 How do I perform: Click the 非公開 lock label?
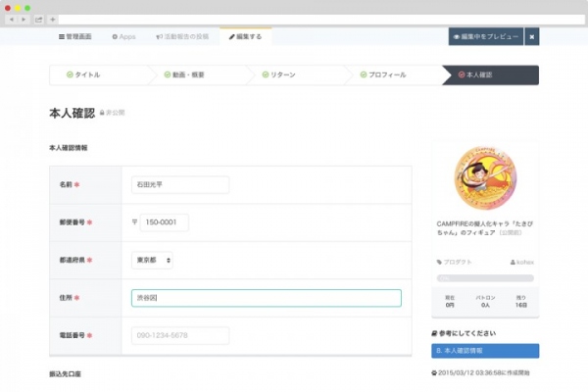(x=112, y=113)
